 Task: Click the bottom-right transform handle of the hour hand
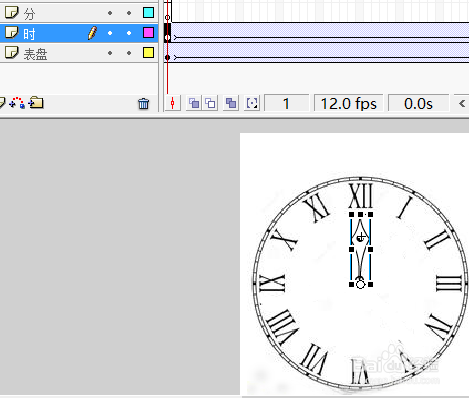(x=371, y=285)
